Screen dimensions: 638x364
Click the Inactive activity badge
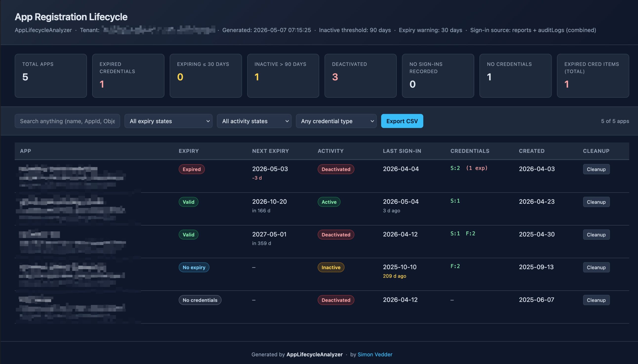click(x=331, y=267)
